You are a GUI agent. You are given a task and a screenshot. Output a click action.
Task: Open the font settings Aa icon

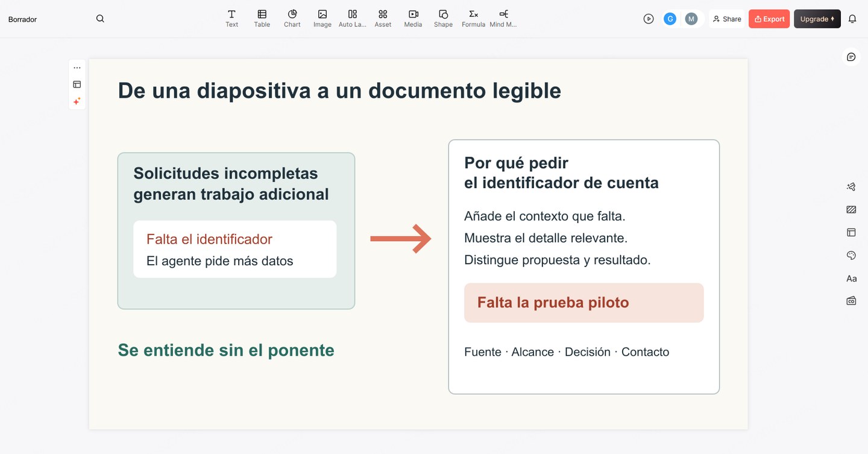pos(851,279)
